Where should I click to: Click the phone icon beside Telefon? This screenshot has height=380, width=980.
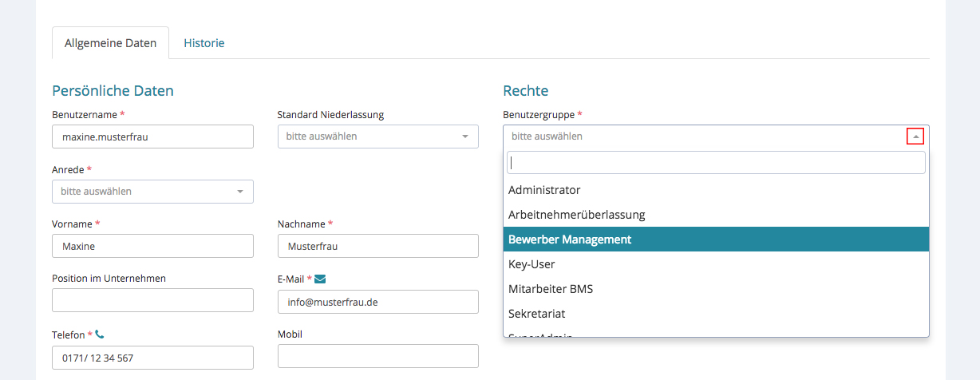(100, 334)
